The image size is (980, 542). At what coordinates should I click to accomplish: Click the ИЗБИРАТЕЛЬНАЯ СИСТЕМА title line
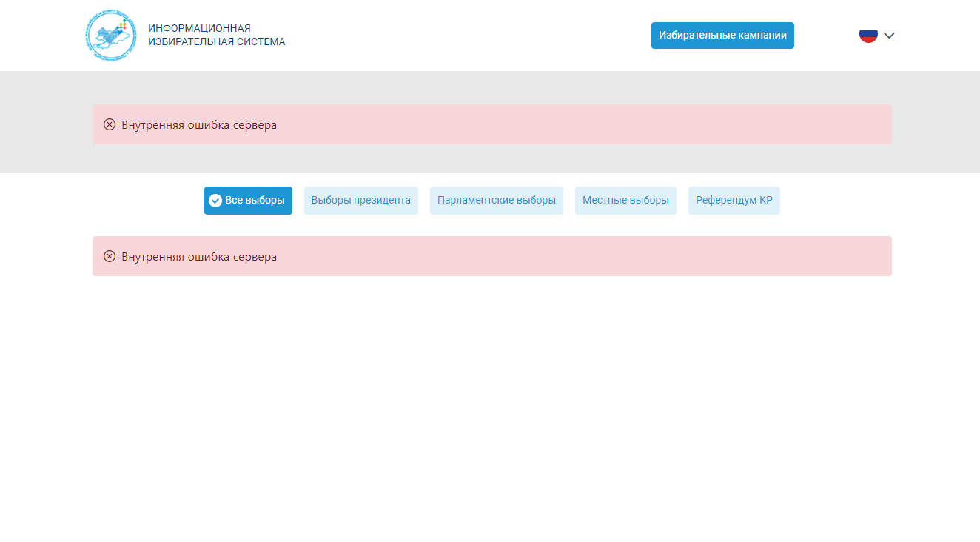[216, 42]
